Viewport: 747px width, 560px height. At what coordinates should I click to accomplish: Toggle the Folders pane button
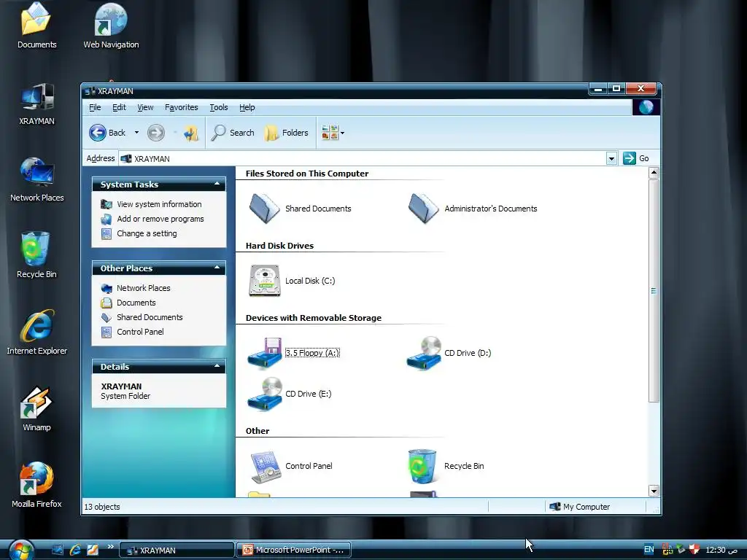[286, 133]
